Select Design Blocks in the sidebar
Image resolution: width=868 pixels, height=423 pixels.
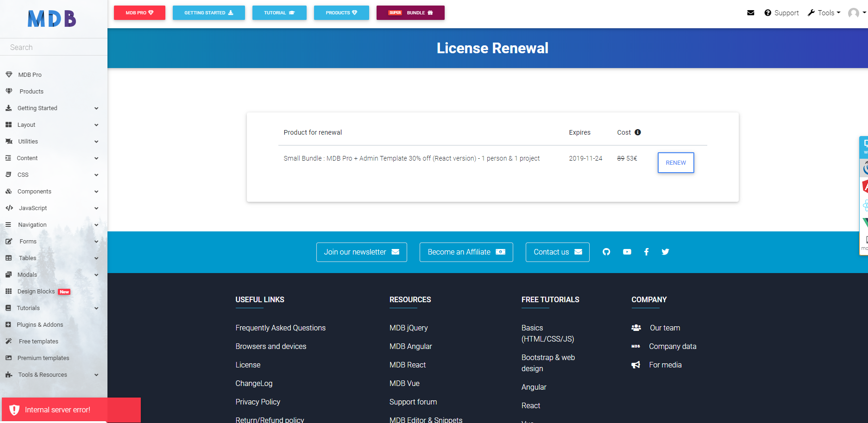(x=36, y=291)
